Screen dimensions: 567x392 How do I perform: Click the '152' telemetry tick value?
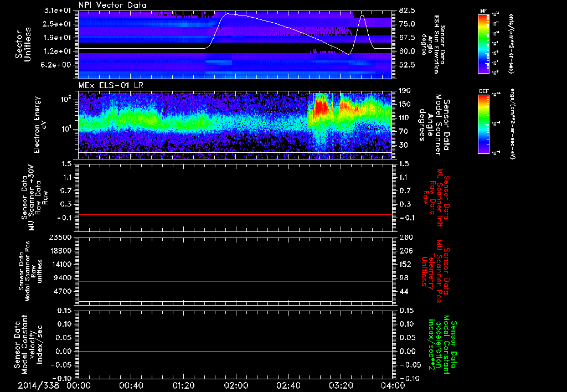click(405, 264)
